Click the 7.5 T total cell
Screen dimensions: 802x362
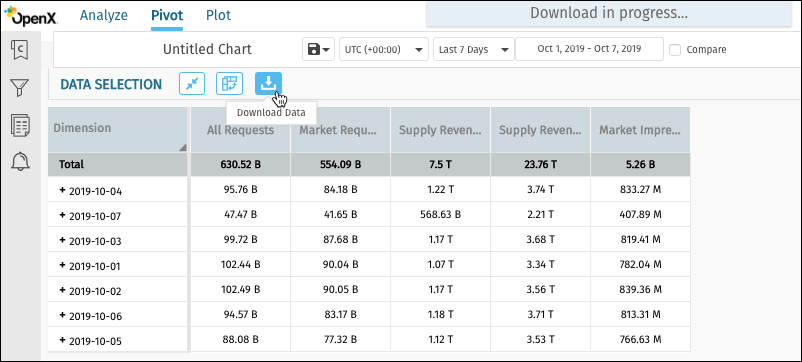click(440, 165)
